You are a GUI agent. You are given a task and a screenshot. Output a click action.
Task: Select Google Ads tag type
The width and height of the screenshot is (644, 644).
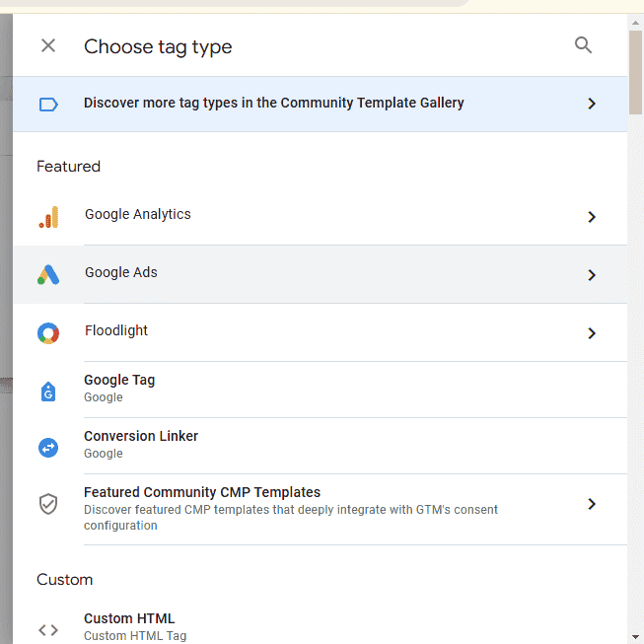pos(320,274)
